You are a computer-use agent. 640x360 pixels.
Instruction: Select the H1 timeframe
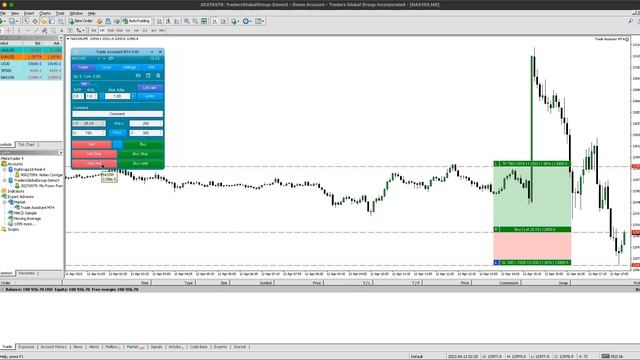click(x=128, y=31)
